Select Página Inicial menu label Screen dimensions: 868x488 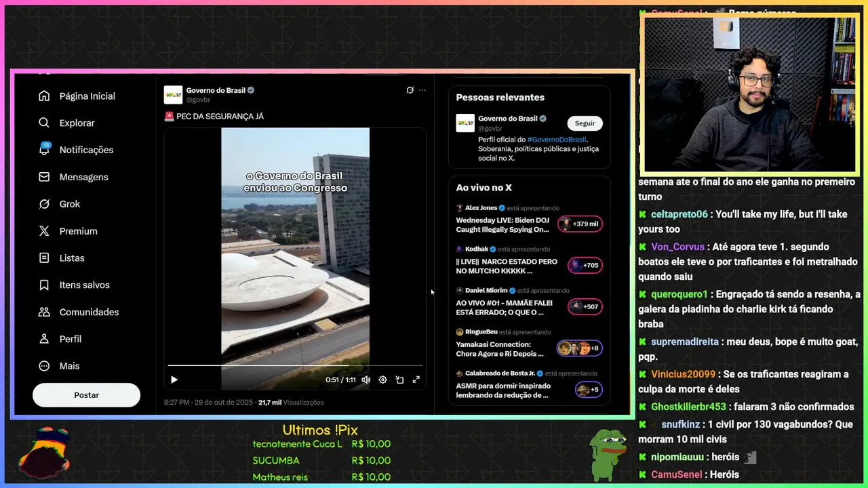click(87, 96)
